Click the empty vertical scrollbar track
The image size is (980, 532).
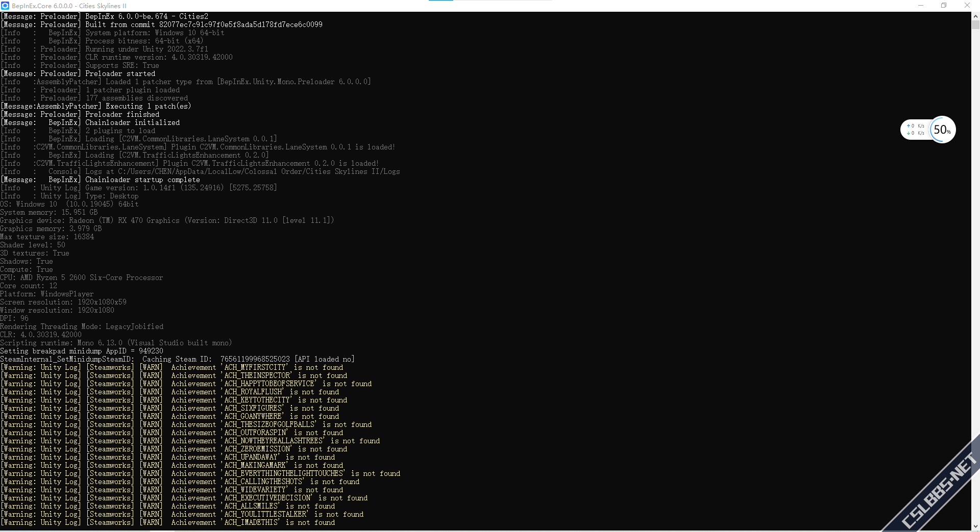click(975, 275)
